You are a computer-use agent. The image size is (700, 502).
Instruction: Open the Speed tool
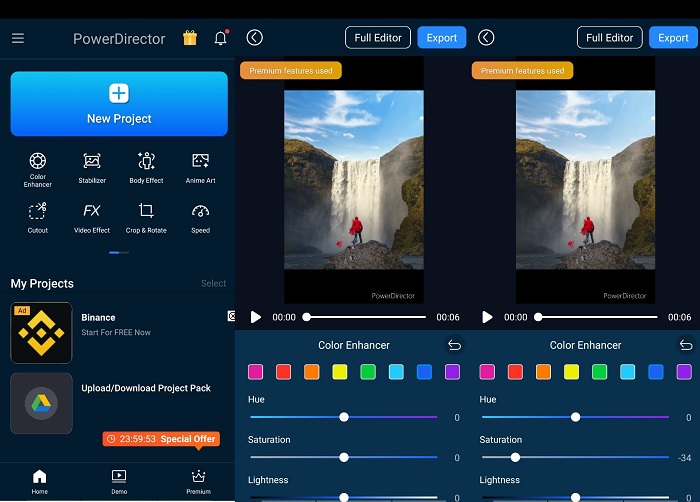(200, 218)
